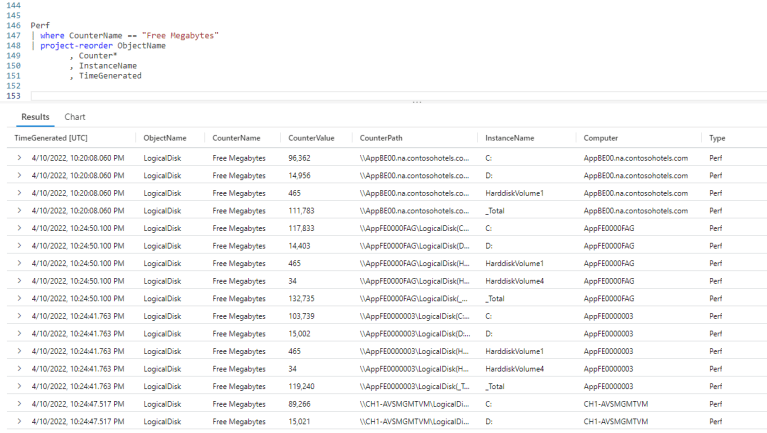Sort by CounterValue column header
The height and width of the screenshot is (433, 767).
pyautogui.click(x=311, y=138)
